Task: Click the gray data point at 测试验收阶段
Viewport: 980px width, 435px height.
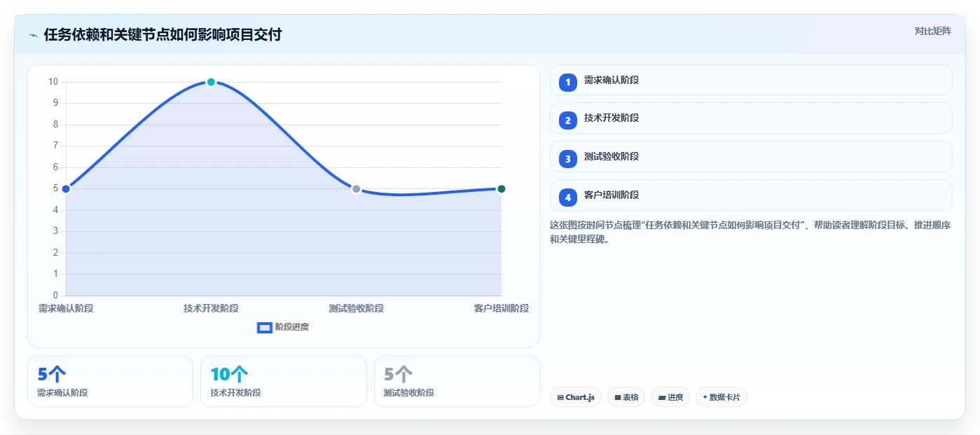Action: pyautogui.click(x=356, y=189)
